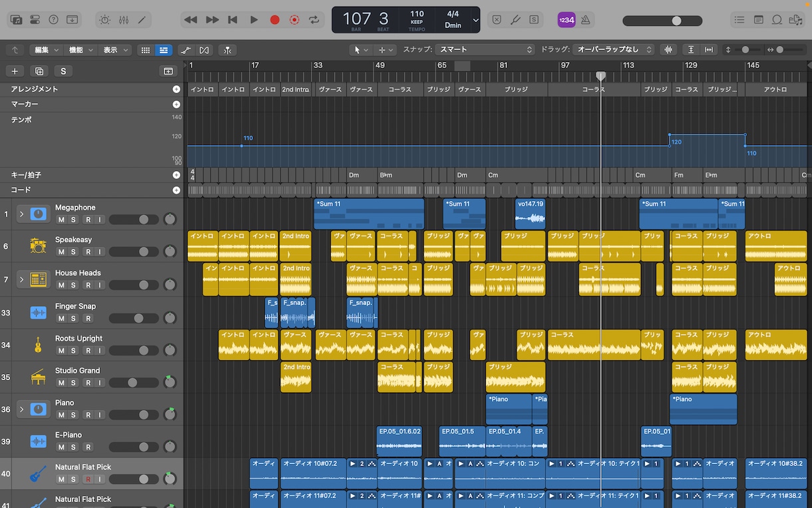Activate the 1234 count-in icon

566,19
